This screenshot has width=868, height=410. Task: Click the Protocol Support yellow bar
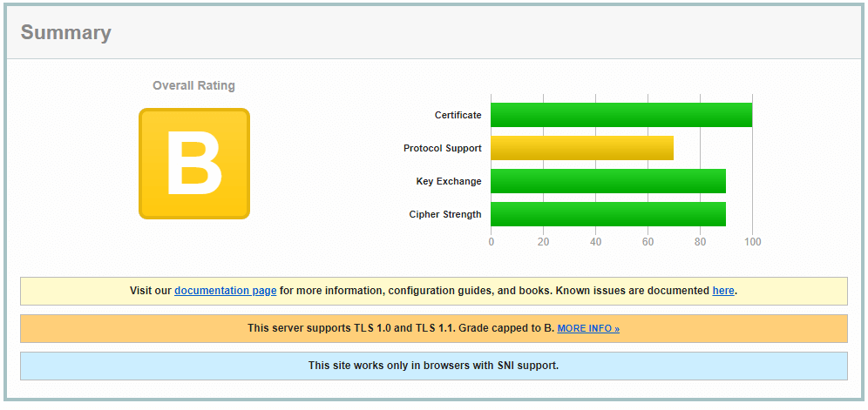582,148
